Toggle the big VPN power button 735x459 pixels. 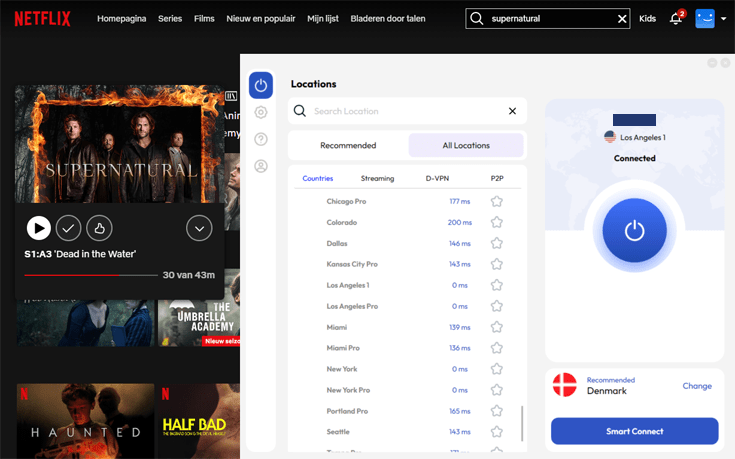coord(634,230)
